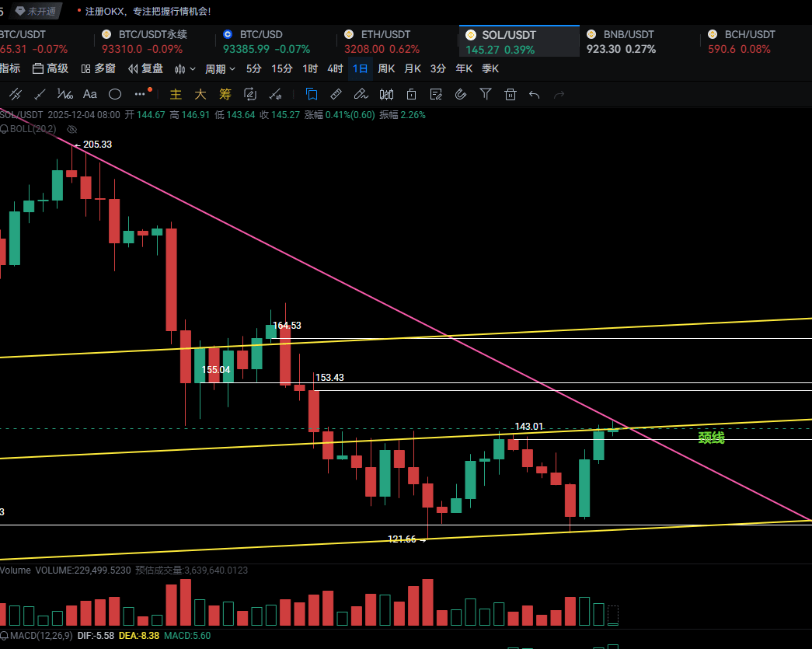812x649 pixels.
Task: Click the ruler measurement tool
Action: point(336,95)
